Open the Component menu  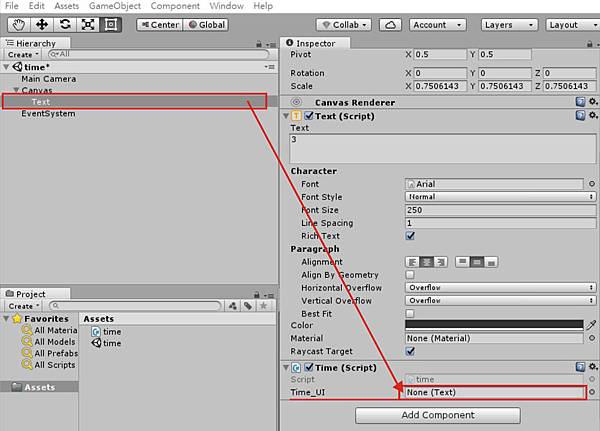pos(175,6)
